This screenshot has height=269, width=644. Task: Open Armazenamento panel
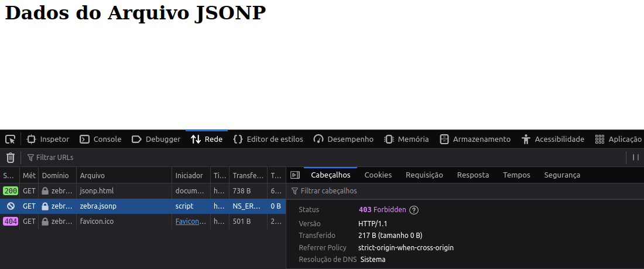(475, 139)
